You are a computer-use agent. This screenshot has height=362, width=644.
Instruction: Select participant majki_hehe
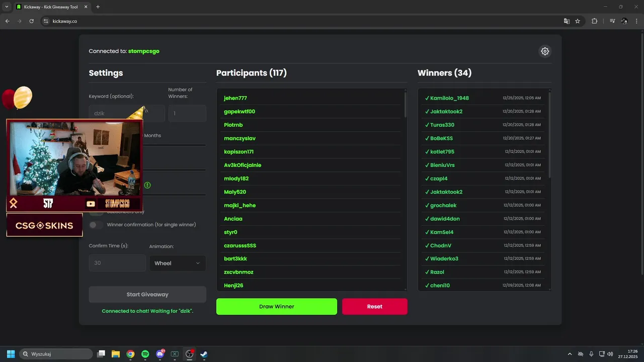(240, 205)
